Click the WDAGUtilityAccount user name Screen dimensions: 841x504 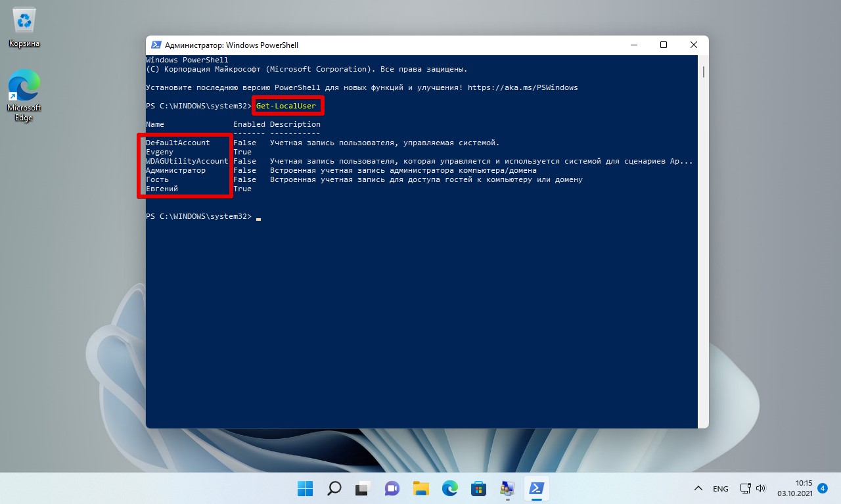(x=187, y=161)
